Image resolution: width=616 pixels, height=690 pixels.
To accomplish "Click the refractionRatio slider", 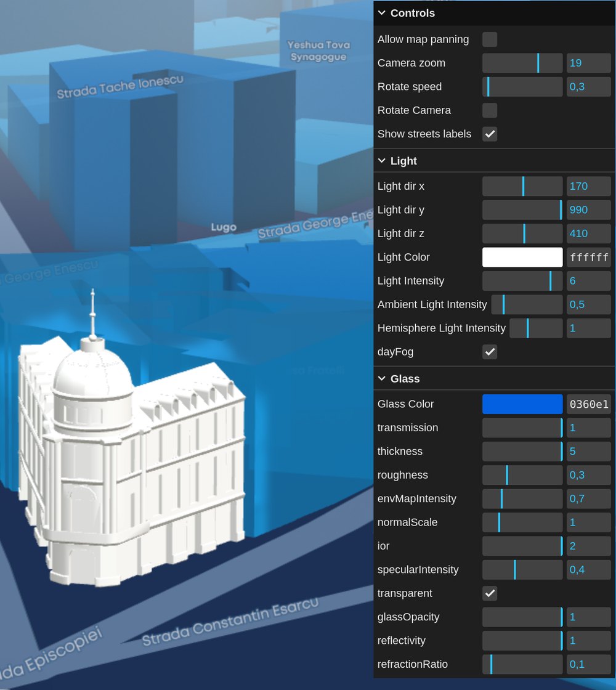I will click(x=522, y=665).
